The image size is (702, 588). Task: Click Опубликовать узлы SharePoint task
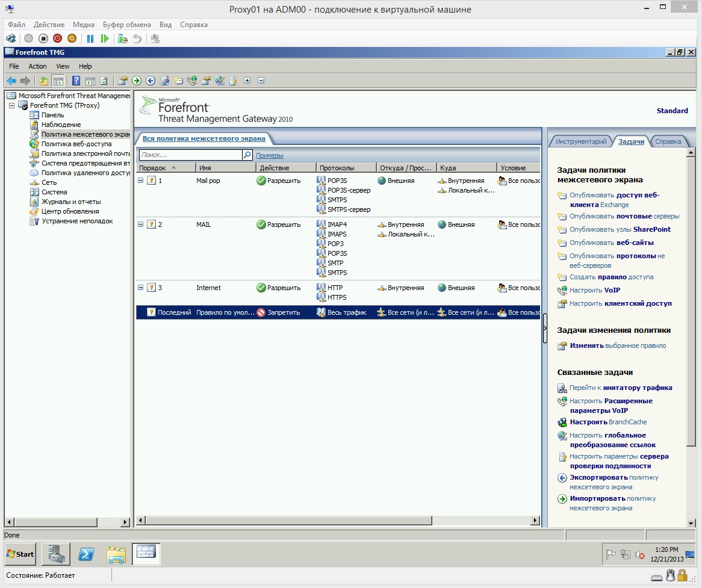[x=620, y=229]
